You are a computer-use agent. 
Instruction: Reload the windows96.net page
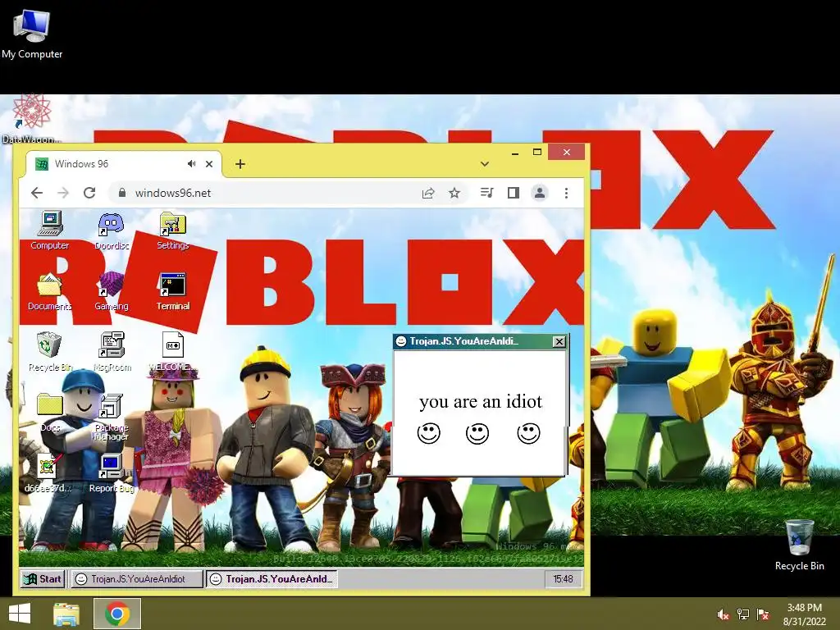coord(89,193)
